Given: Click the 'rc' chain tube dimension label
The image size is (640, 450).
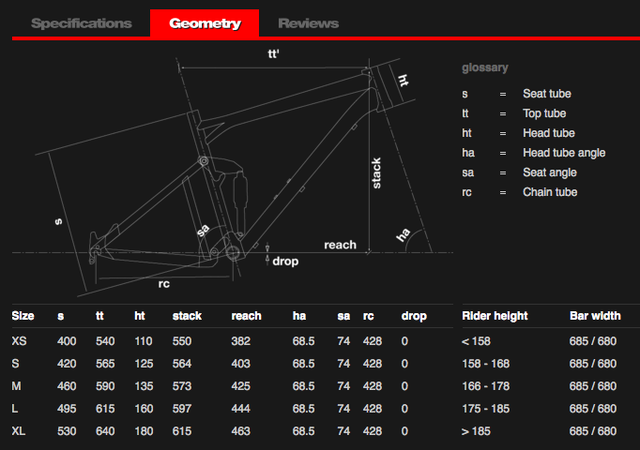Looking at the screenshot, I should tap(164, 284).
